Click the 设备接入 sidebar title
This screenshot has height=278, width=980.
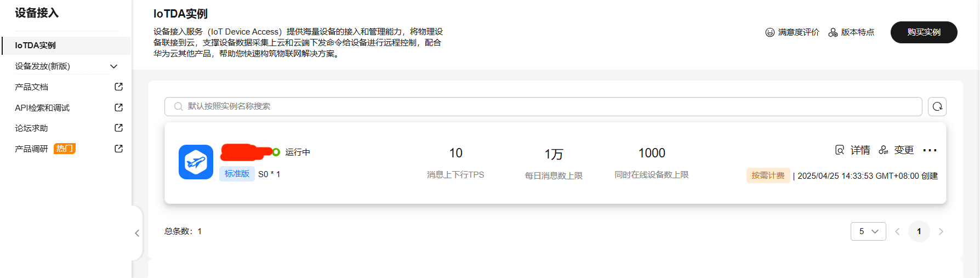(x=37, y=13)
